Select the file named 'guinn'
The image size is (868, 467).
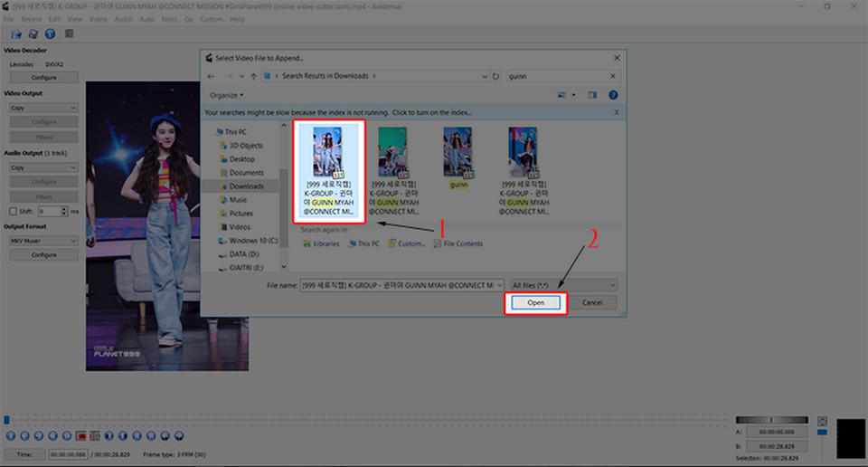(458, 158)
